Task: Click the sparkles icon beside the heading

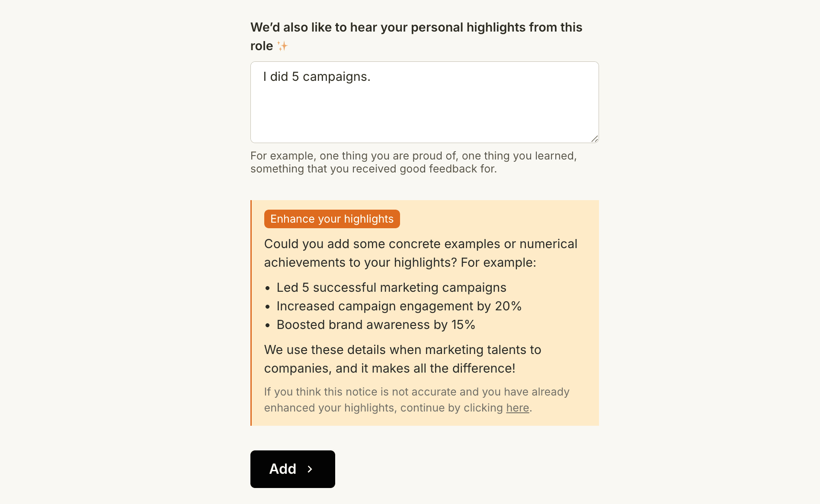Action: 282,46
